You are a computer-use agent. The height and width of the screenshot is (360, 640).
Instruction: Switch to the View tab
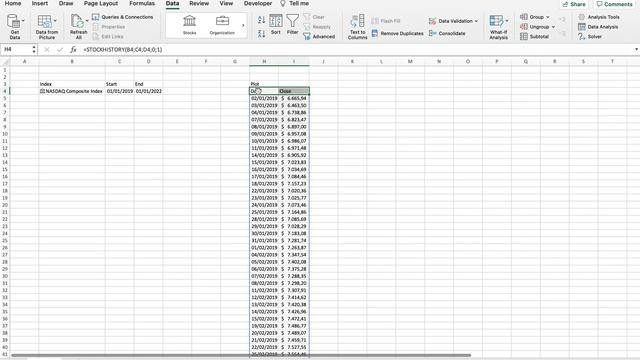[x=226, y=3]
